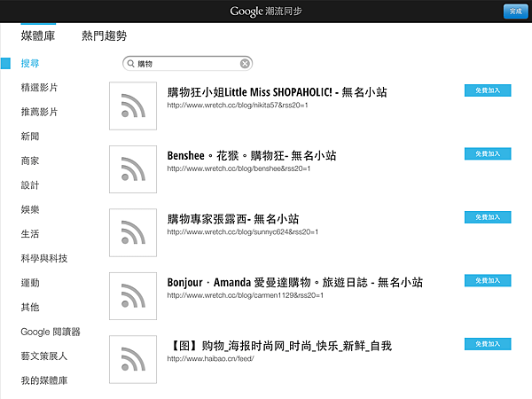
Task: Select 搜尋 in the sidebar
Action: pos(30,63)
